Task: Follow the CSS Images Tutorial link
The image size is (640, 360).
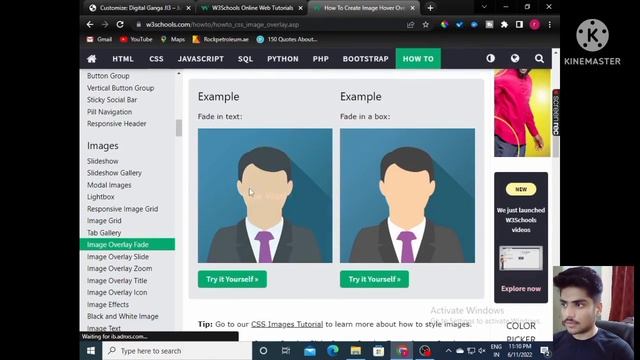Action: click(x=287, y=324)
